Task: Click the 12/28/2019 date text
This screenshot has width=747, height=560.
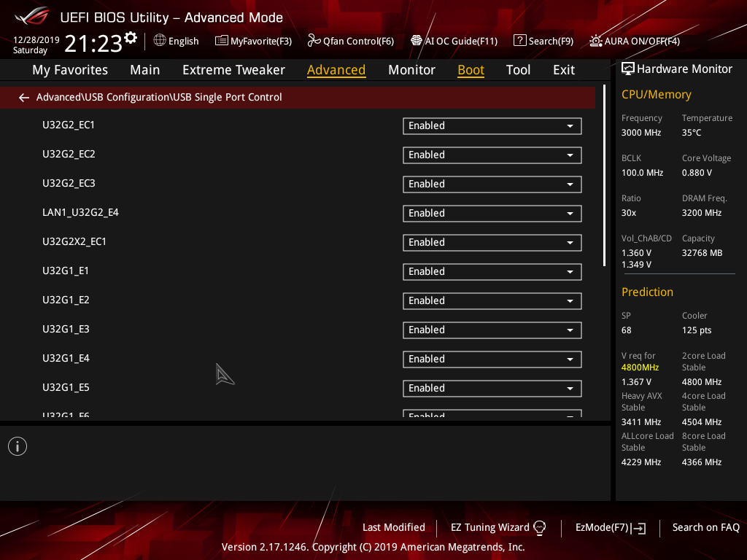Action: click(36, 40)
